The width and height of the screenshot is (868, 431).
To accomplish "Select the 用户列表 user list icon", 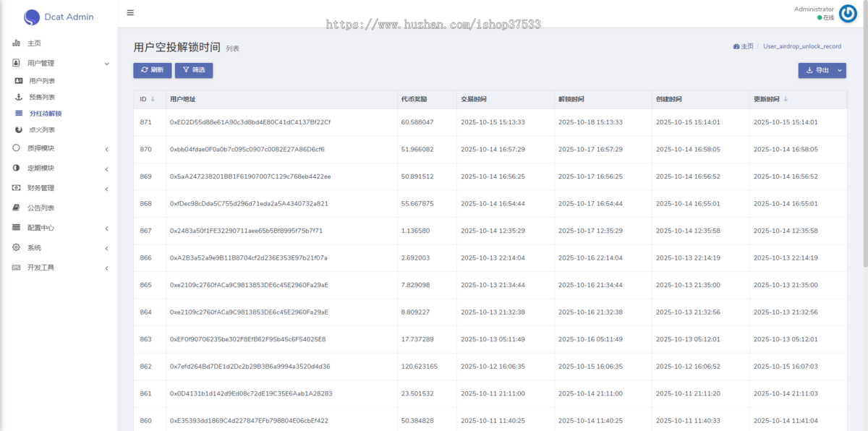I will [17, 80].
